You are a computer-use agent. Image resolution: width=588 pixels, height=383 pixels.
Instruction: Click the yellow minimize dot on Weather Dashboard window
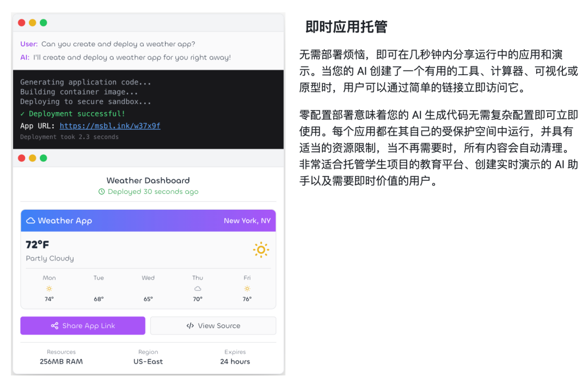pyautogui.click(x=33, y=158)
